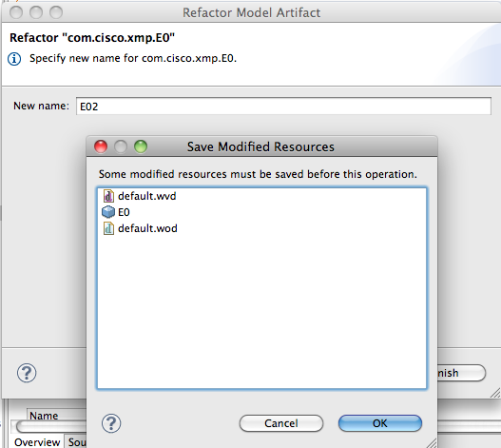This screenshot has width=501, height=448.
Task: Click the partially hidden Finish button
Action: pyautogui.click(x=461, y=373)
